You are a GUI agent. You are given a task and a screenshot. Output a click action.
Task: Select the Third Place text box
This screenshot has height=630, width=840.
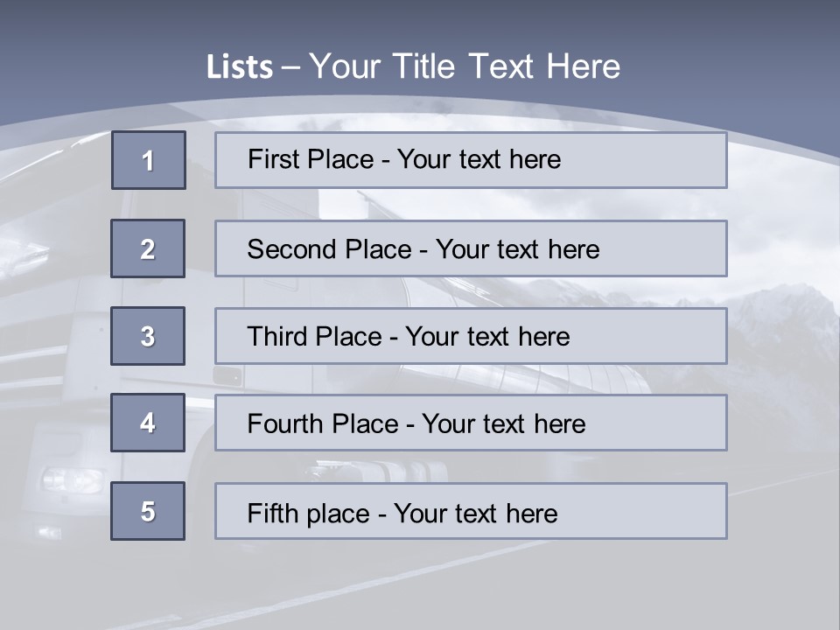coord(471,336)
